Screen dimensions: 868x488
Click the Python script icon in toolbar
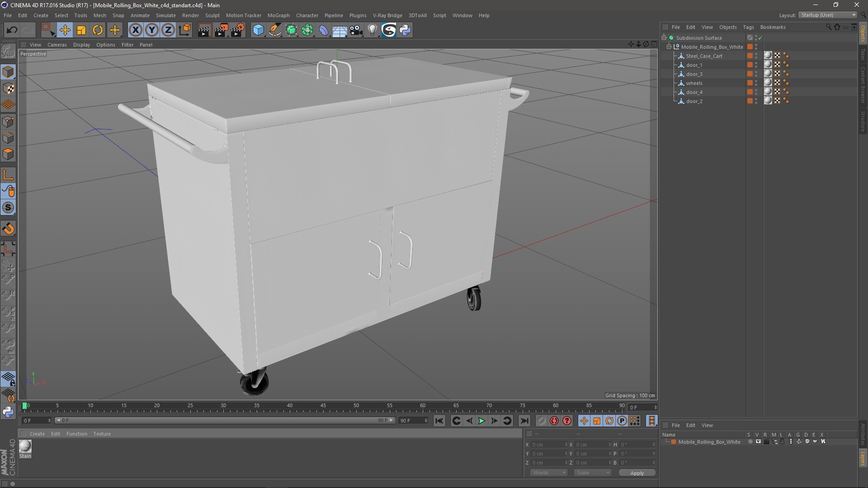(x=406, y=30)
